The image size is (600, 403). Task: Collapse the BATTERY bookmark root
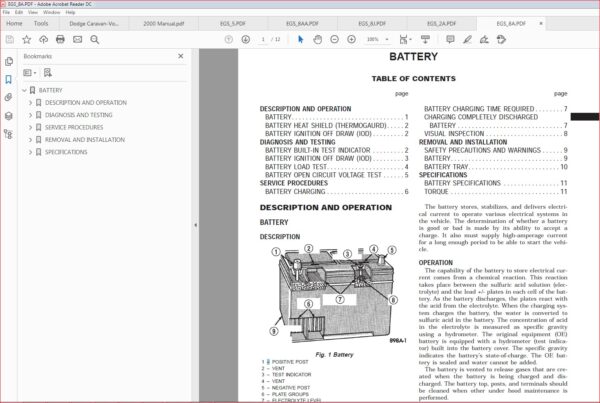(24, 90)
